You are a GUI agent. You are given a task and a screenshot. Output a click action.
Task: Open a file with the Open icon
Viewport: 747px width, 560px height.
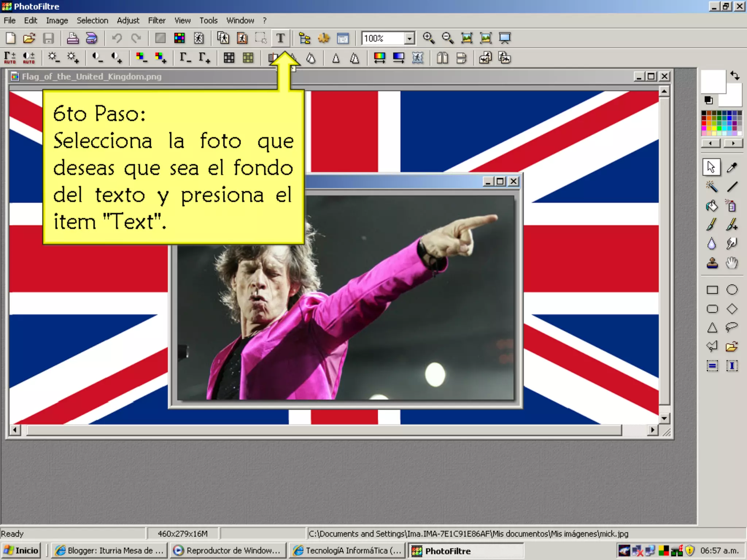29,38
